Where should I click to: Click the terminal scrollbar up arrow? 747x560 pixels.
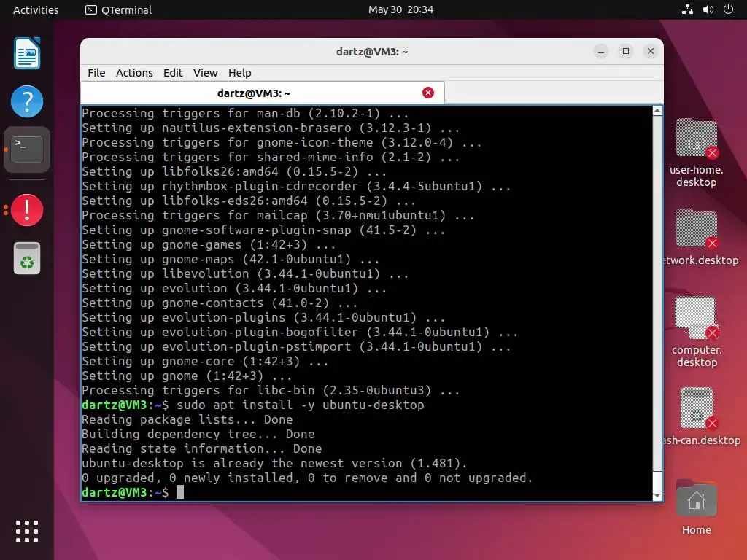tap(657, 111)
